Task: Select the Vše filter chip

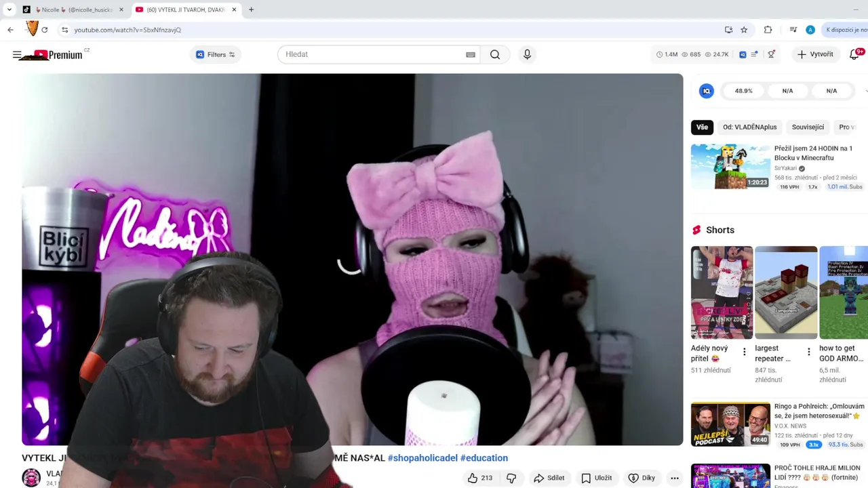Action: [x=702, y=127]
